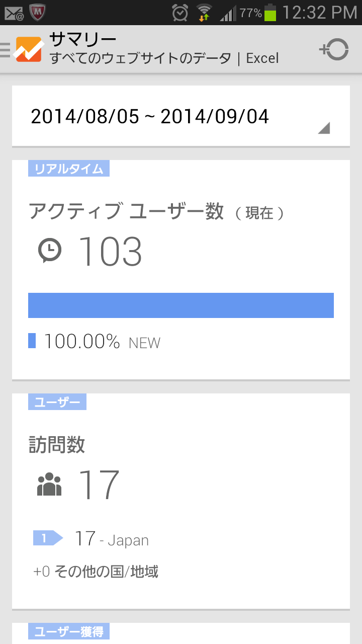The height and width of the screenshot is (644, 362).
Task: Tap the add-segment circle icon
Action: [334, 49]
